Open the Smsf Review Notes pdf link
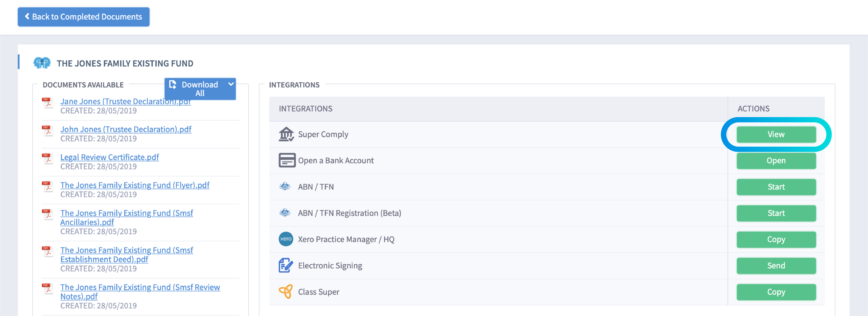868x316 pixels. click(140, 292)
